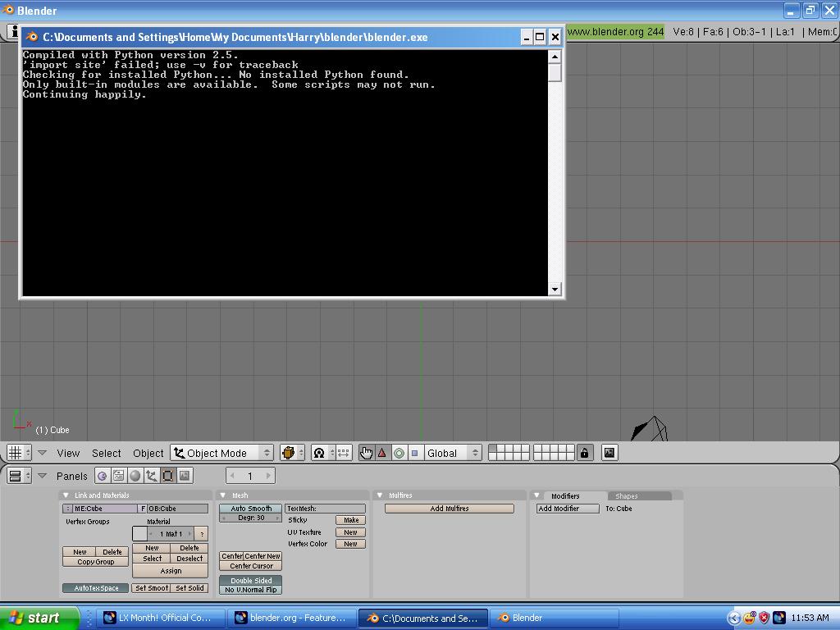The width and height of the screenshot is (840, 630).
Task: Click Add Multires button
Action: [450, 509]
